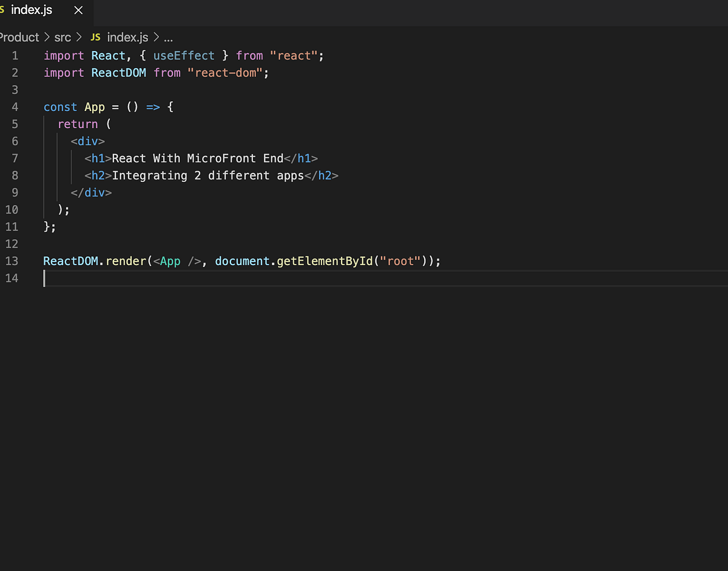Click index.js in the breadcrumb trail
The image size is (728, 571).
point(127,37)
